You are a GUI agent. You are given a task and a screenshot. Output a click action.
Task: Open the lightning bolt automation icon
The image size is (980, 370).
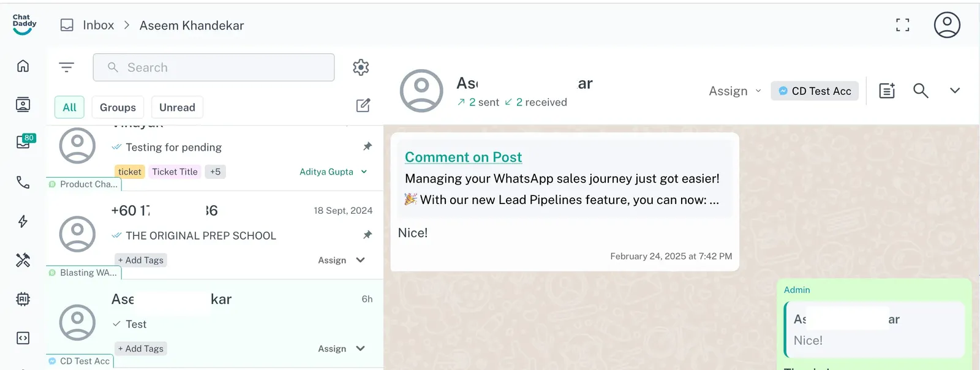pyautogui.click(x=23, y=221)
